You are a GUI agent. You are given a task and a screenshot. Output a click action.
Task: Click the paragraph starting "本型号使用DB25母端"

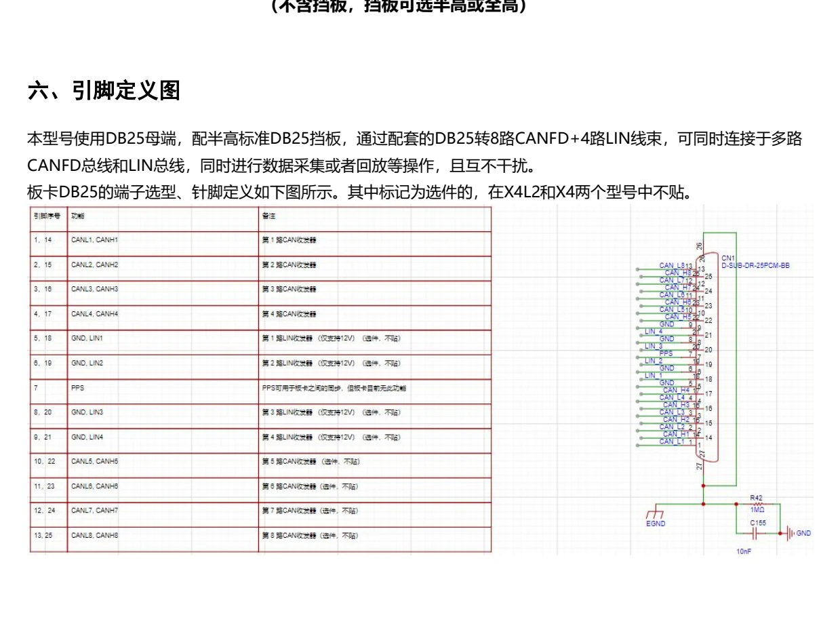(x=414, y=152)
